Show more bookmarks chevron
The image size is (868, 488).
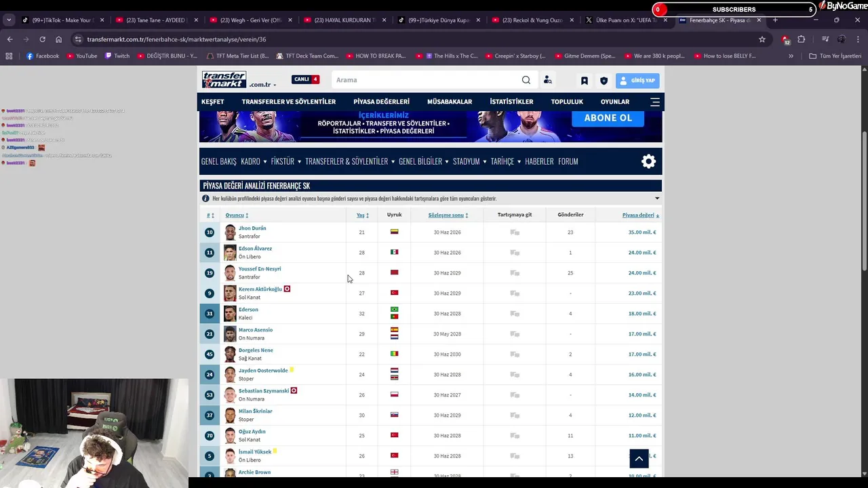pyautogui.click(x=791, y=56)
